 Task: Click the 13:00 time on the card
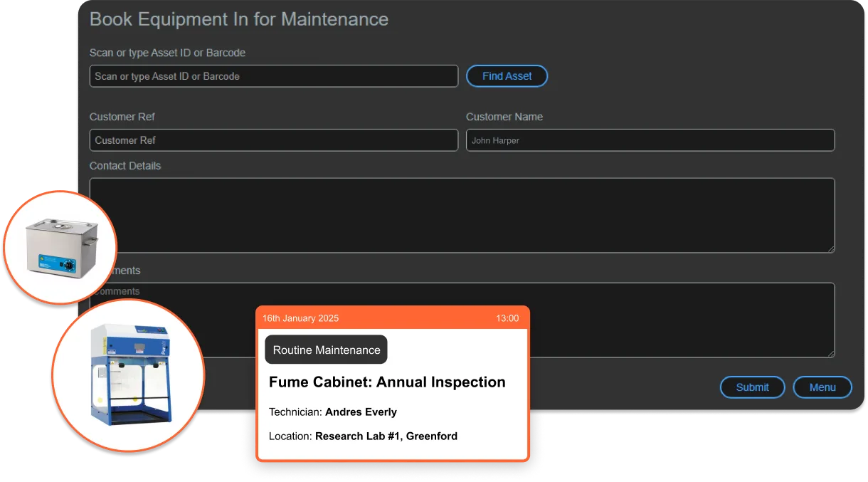[x=507, y=318]
